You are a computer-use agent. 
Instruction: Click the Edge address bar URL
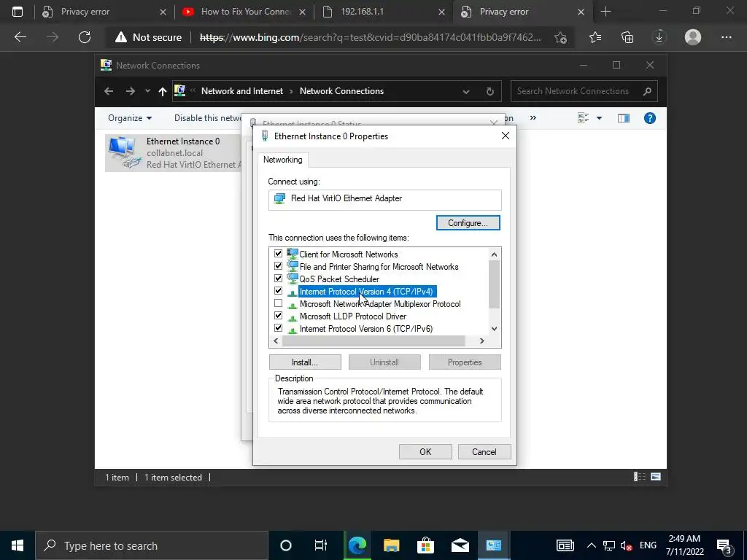[x=370, y=37]
